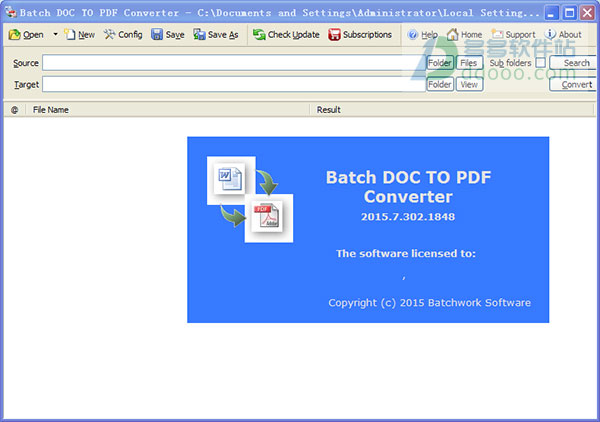The height and width of the screenshot is (422, 600).
Task: Click version text 2015.7.302.1848
Action: click(x=408, y=217)
